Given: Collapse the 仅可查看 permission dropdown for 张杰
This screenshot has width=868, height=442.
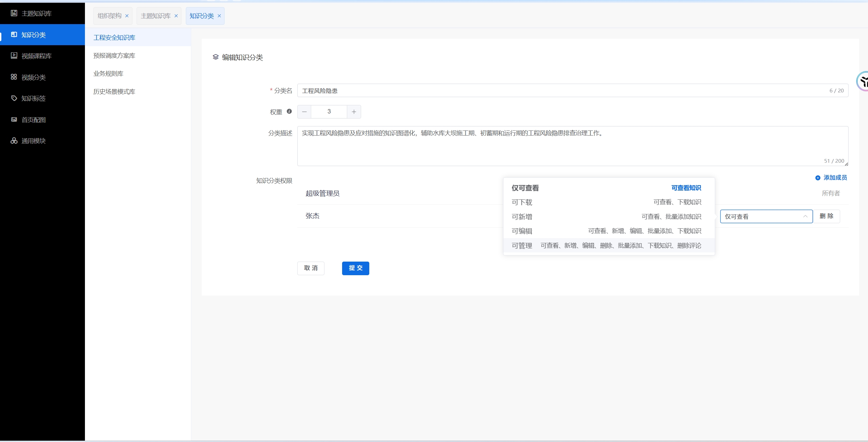Looking at the screenshot, I should click(x=805, y=216).
